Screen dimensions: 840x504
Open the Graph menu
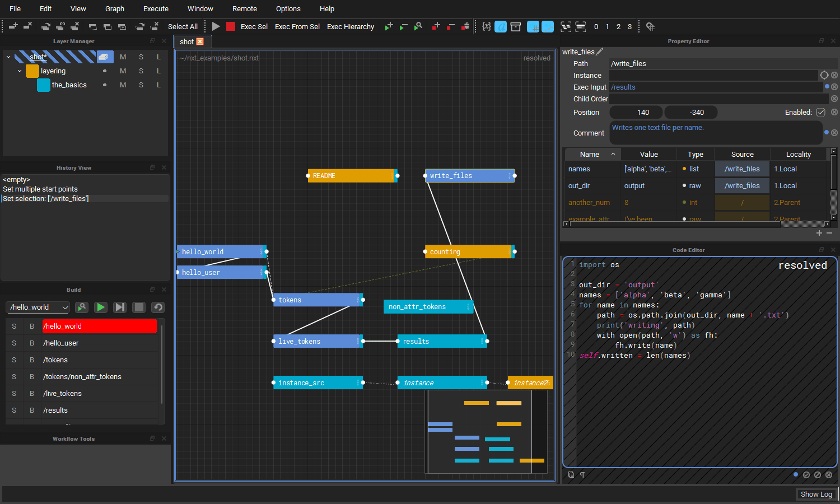[115, 8]
